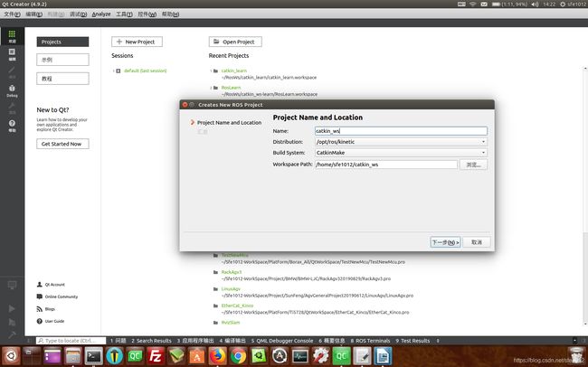Click the Name input field containing catkin_ws
The image size is (588, 367).
click(401, 131)
